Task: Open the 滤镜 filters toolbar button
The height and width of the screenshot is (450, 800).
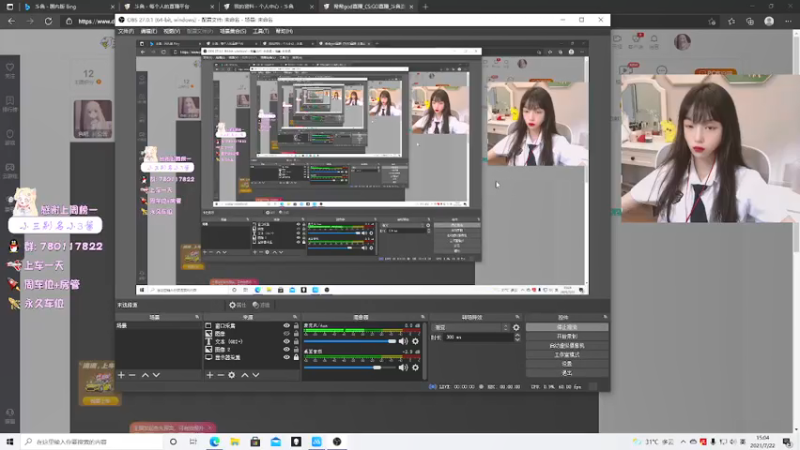Action: pyautogui.click(x=261, y=305)
